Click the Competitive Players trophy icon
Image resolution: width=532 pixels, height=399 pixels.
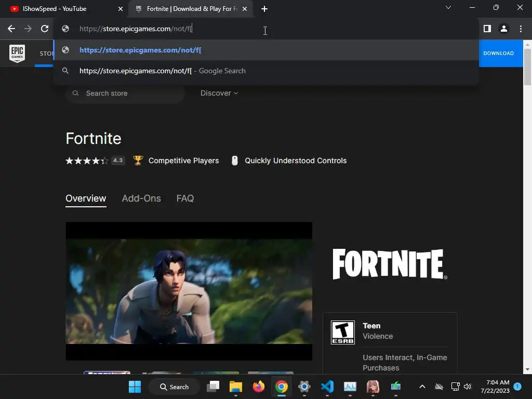click(138, 161)
